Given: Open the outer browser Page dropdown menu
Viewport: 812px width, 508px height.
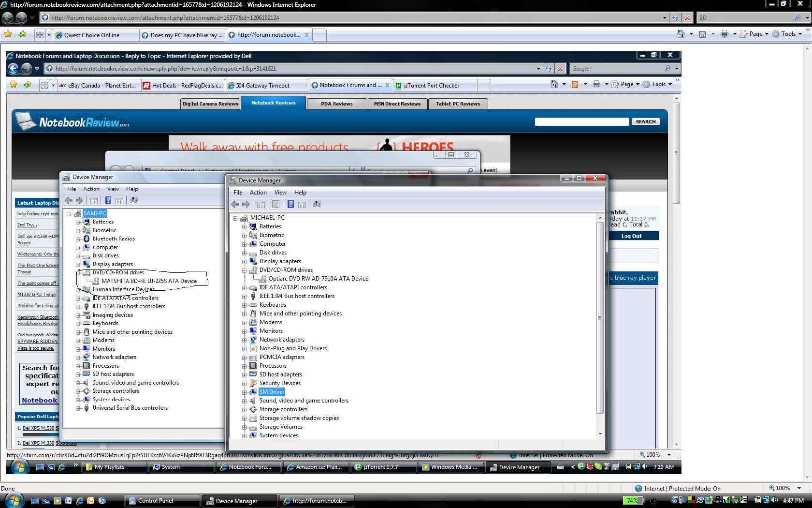Looking at the screenshot, I should pos(754,34).
